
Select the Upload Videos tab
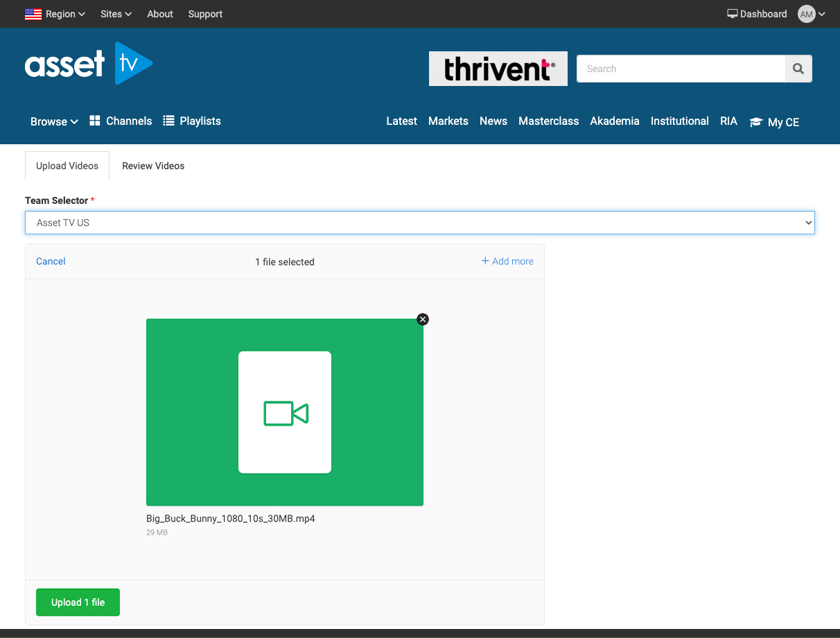click(x=67, y=166)
